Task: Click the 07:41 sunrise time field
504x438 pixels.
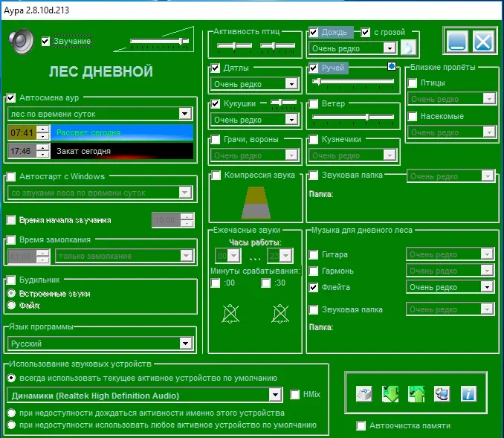Action: pyautogui.click(x=22, y=132)
